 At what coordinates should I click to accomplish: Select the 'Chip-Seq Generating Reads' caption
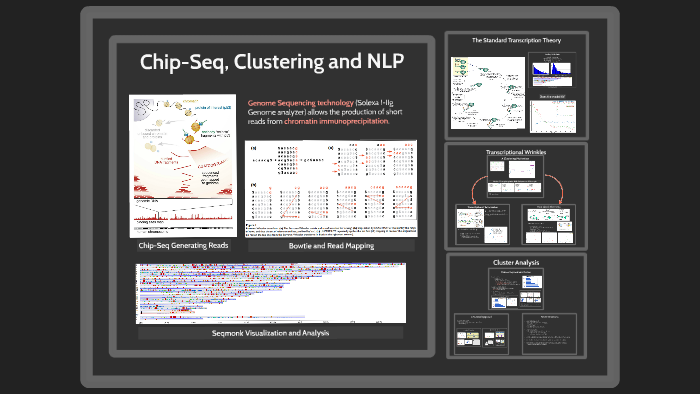tap(183, 245)
